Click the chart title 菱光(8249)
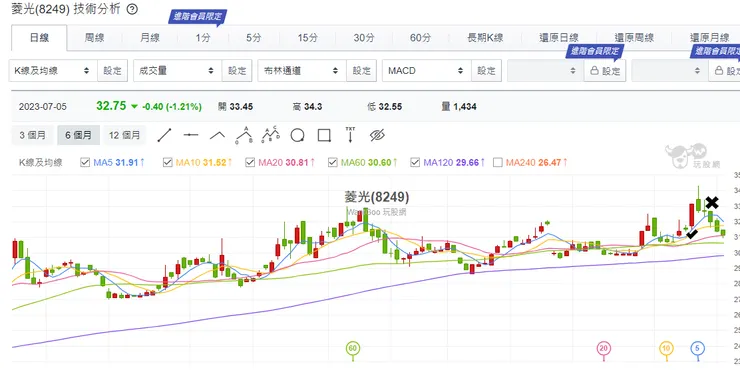Image resolution: width=740 pixels, height=370 pixels. click(x=377, y=197)
